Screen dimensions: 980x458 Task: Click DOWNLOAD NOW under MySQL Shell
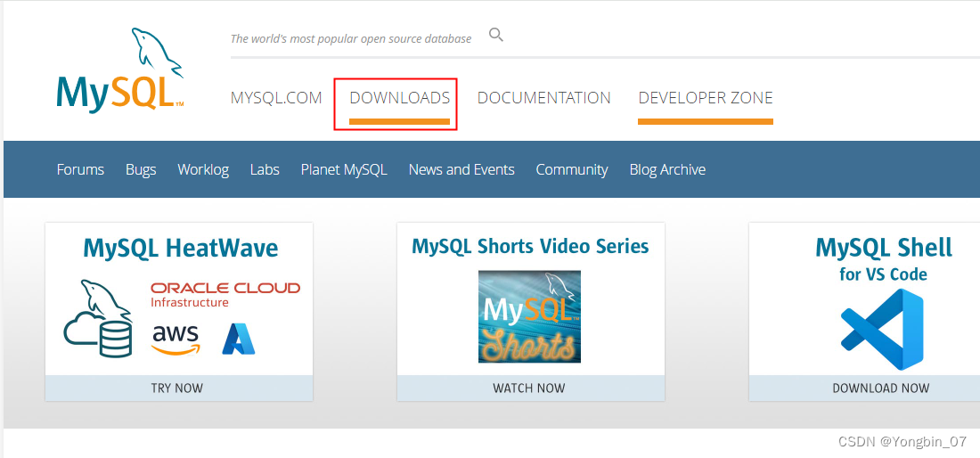(880, 388)
